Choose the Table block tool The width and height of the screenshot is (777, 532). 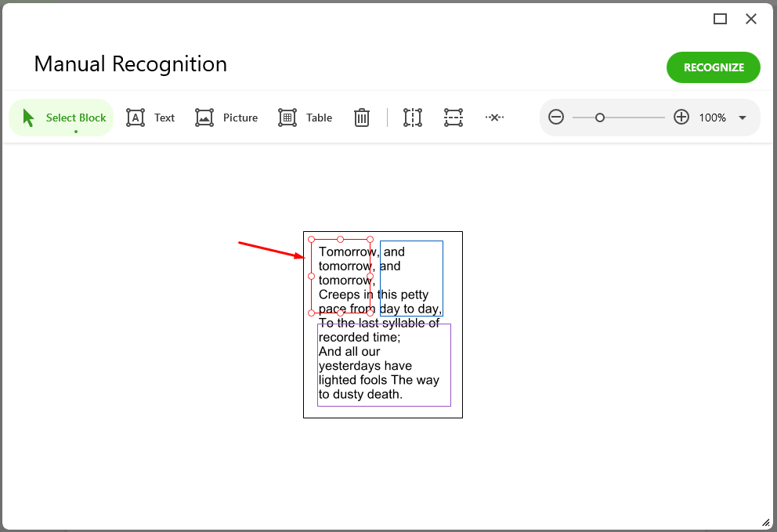(305, 118)
